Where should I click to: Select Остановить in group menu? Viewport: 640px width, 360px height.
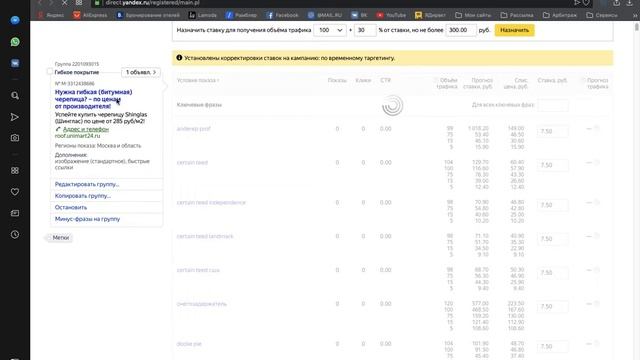pos(71,207)
